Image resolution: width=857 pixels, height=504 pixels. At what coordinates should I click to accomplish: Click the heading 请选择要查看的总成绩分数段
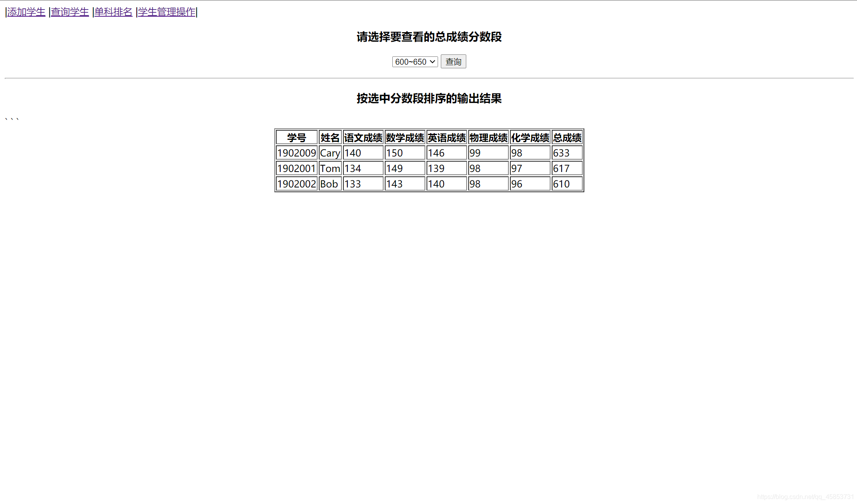429,37
